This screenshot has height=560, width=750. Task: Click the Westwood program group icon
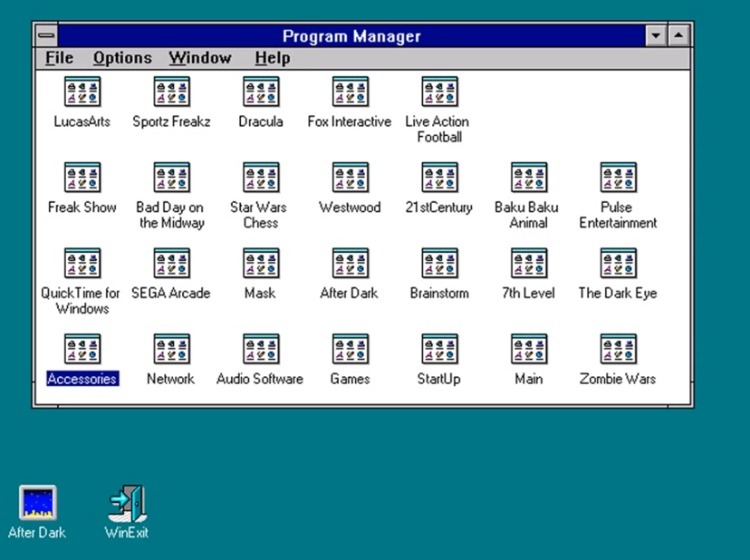(x=351, y=178)
